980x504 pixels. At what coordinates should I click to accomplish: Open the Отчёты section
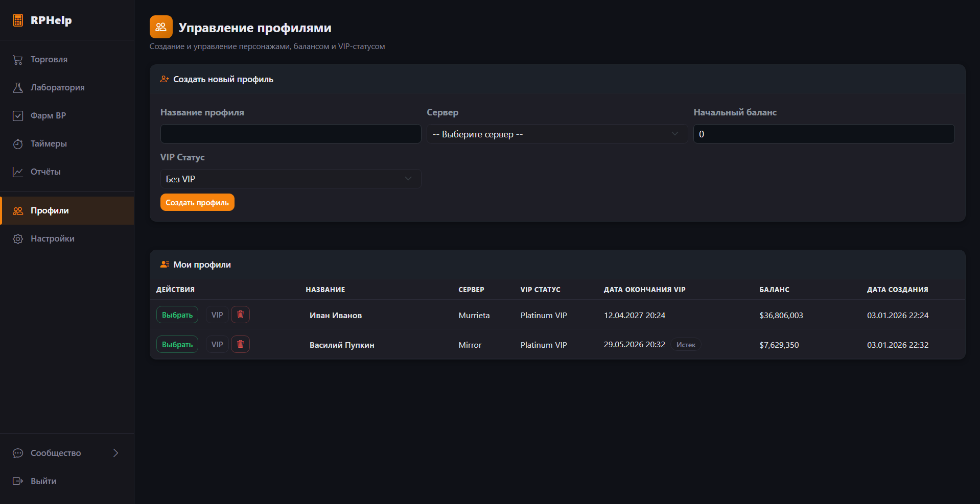point(67,172)
